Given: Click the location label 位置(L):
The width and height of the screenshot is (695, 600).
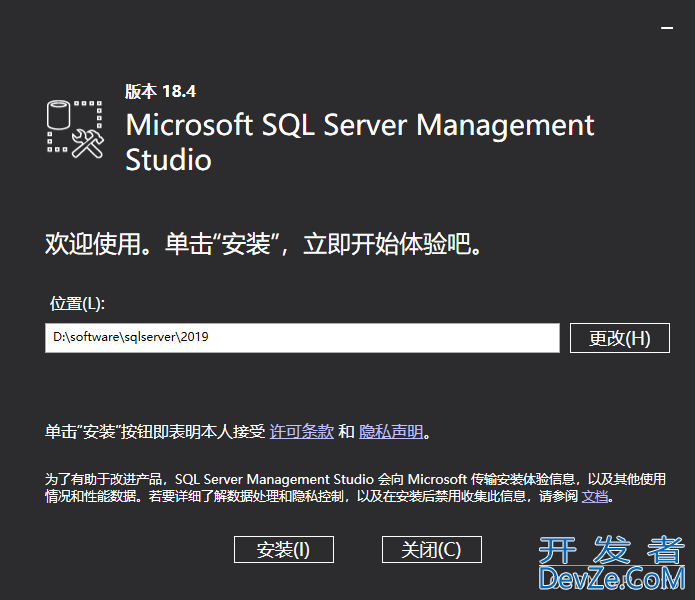Looking at the screenshot, I should [77, 304].
